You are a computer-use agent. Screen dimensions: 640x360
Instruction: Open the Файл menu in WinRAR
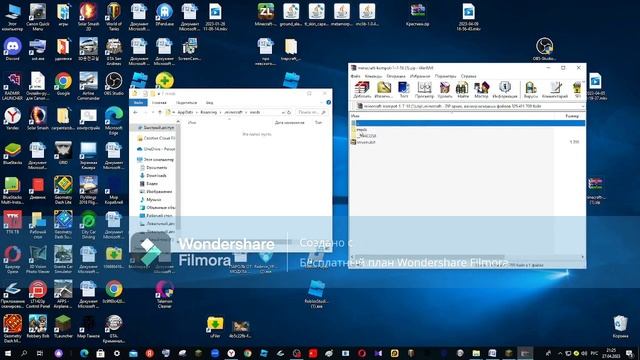[356, 76]
